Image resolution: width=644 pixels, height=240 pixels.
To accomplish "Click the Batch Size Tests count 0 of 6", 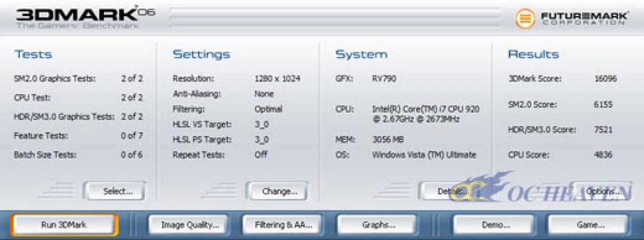I will coord(132,155).
